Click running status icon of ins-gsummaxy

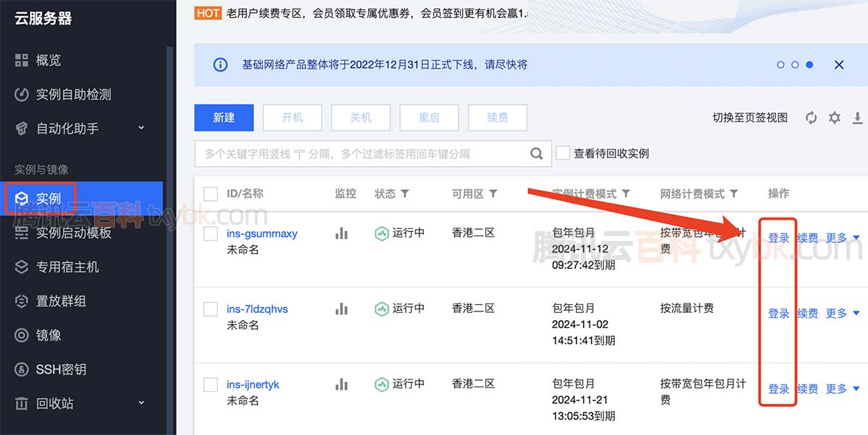click(x=382, y=233)
